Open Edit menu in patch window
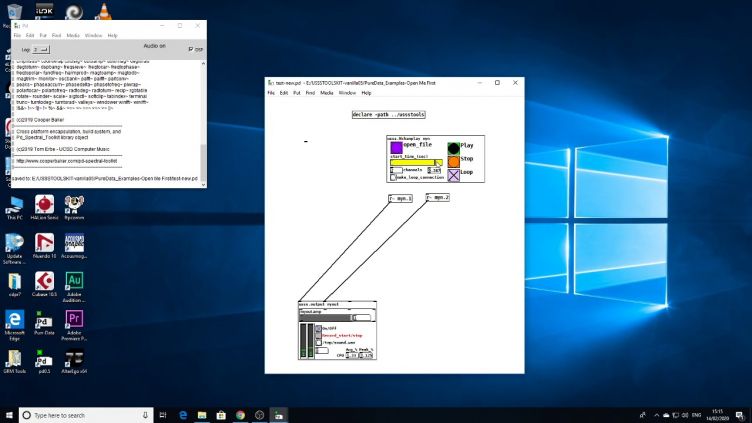This screenshot has width=752, height=423. tap(284, 93)
